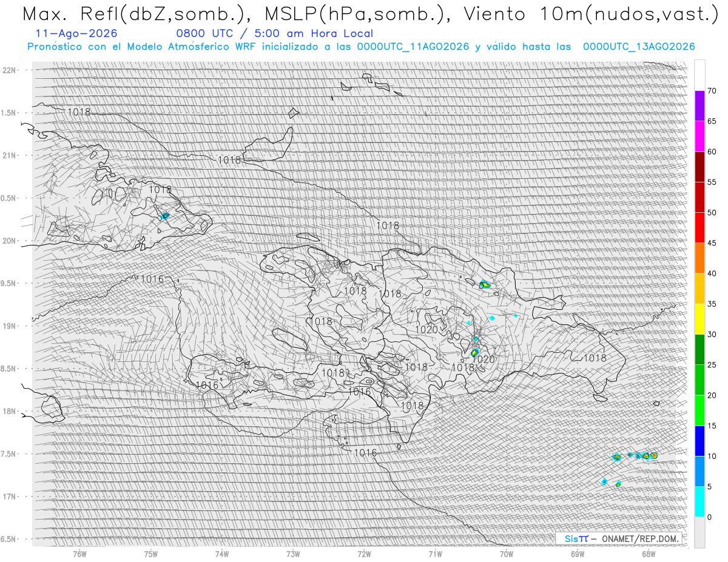Click the '68W' longitude axis label
This screenshot has height=562, width=728.
pos(649,553)
